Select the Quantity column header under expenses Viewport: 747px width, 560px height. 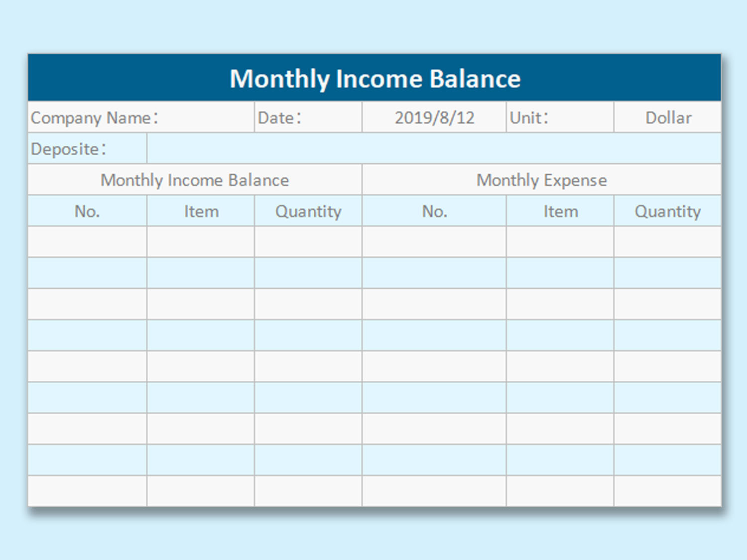pos(667,211)
